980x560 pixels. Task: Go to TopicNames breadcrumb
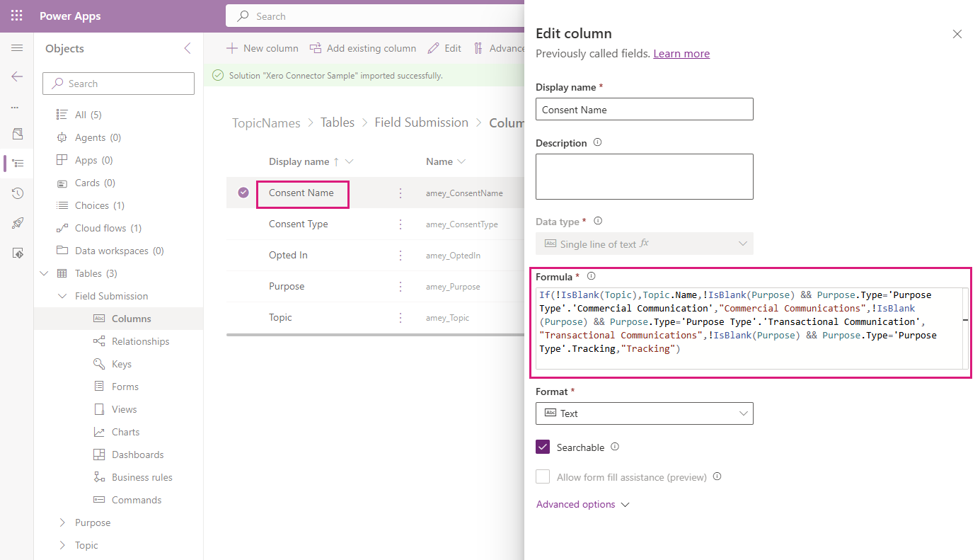(266, 122)
